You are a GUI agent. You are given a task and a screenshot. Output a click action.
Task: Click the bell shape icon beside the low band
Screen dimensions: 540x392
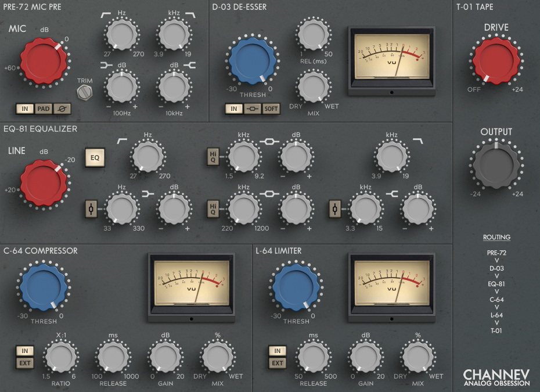point(91,209)
